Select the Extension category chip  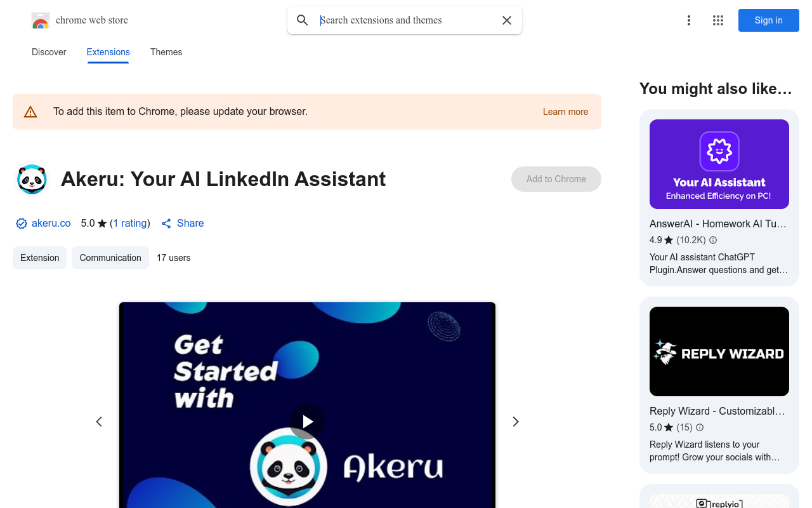coord(39,258)
